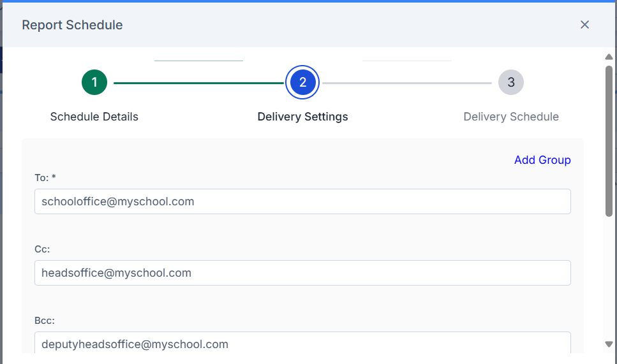Image resolution: width=617 pixels, height=364 pixels.
Task: Open the Schedule Details step label
Action: coord(94,117)
